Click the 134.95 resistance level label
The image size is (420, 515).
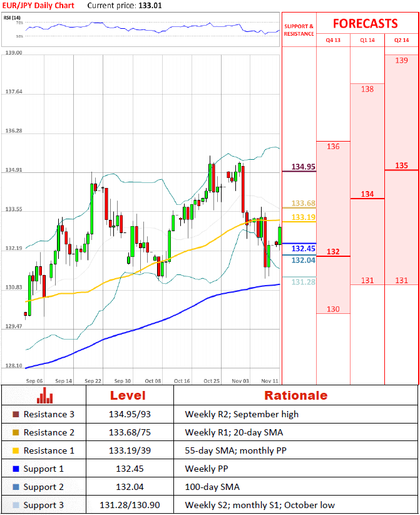(x=303, y=167)
